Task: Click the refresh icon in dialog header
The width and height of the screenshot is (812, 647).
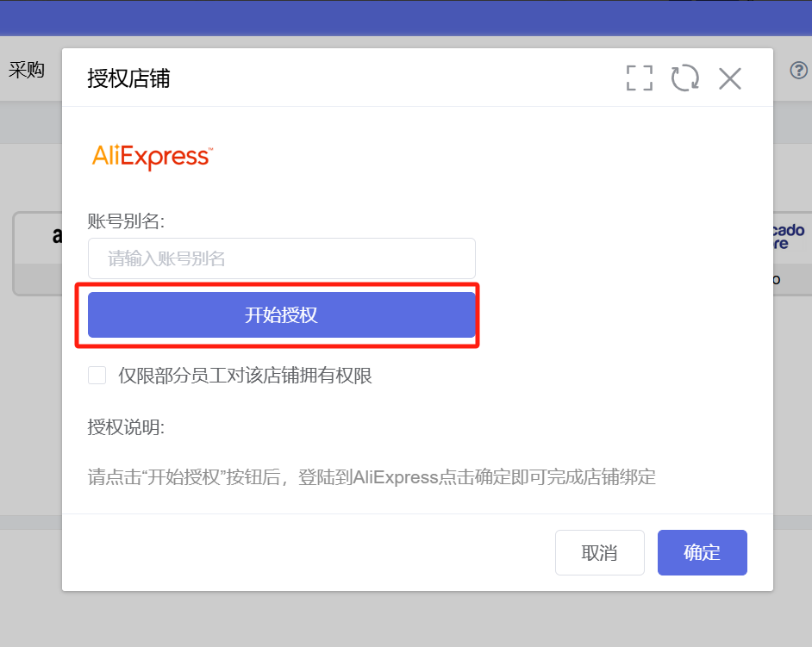Action: (684, 78)
